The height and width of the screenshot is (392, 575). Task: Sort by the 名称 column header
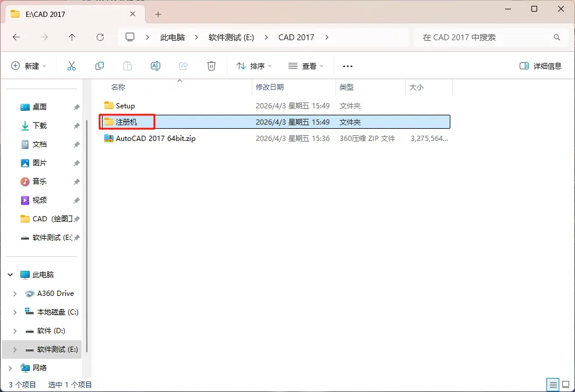coord(118,87)
